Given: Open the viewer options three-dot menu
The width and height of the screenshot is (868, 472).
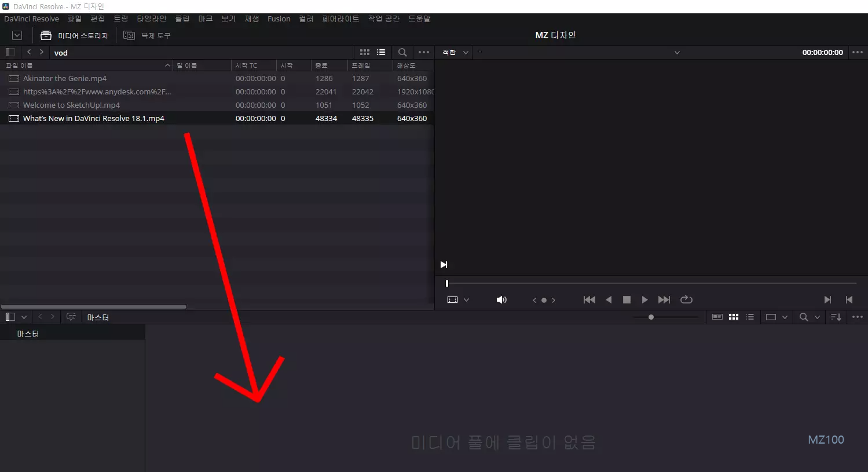Looking at the screenshot, I should pyautogui.click(x=858, y=52).
